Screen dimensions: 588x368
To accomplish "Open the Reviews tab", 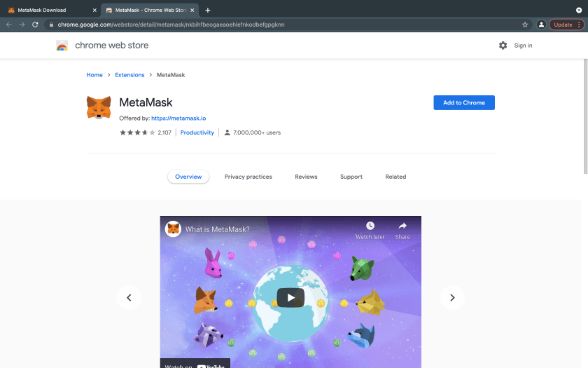I will [x=306, y=177].
